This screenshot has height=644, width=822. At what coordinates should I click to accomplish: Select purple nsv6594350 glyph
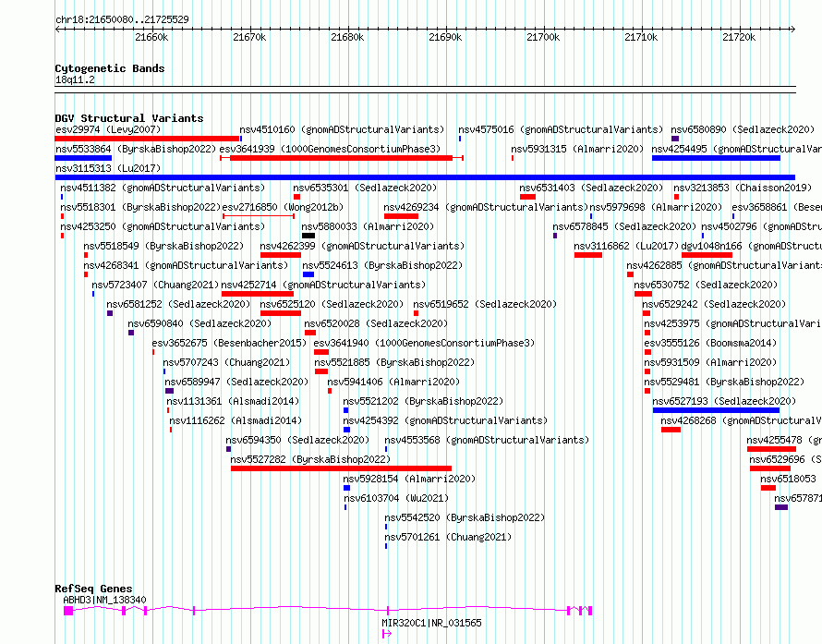coord(228,449)
